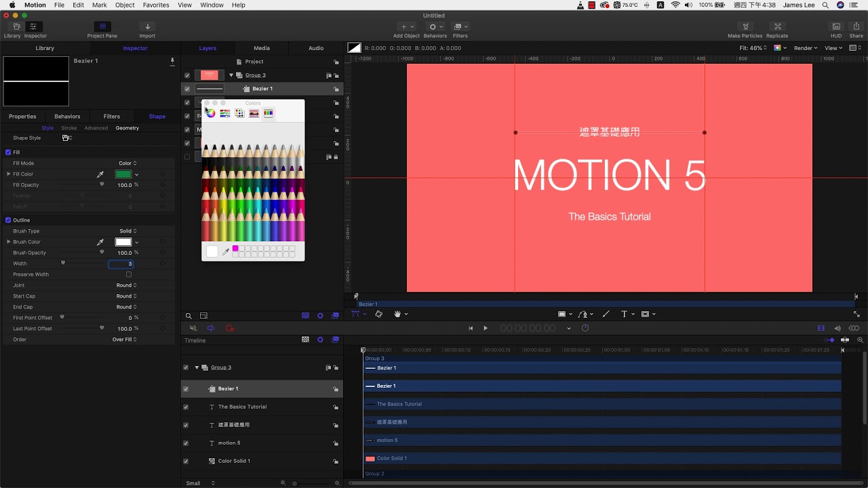Switch to image palettes in Colors window
Viewport: 868px width, 488px height.
click(x=254, y=113)
